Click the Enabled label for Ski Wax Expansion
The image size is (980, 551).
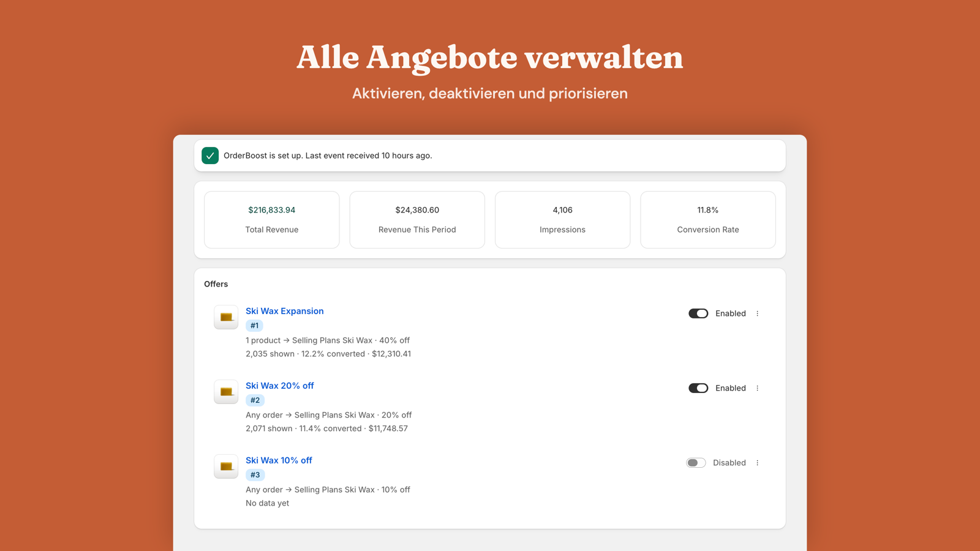[x=731, y=313]
